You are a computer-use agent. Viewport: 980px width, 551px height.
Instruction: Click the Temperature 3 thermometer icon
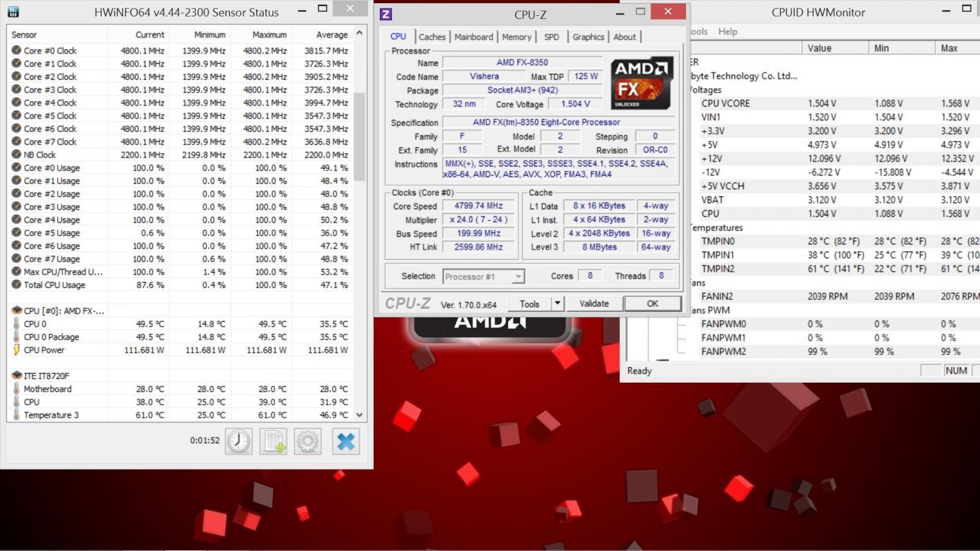click(x=17, y=414)
